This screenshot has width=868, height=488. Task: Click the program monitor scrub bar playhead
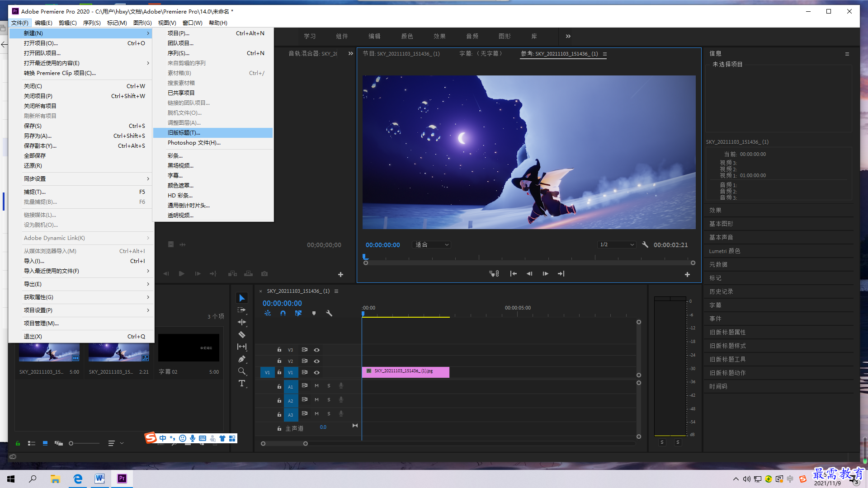tap(365, 257)
